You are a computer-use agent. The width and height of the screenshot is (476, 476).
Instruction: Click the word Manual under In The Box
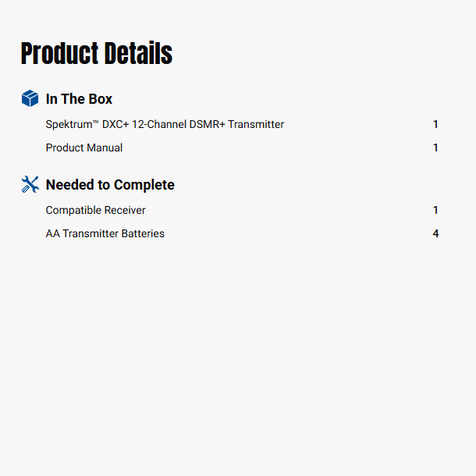tap(105, 147)
